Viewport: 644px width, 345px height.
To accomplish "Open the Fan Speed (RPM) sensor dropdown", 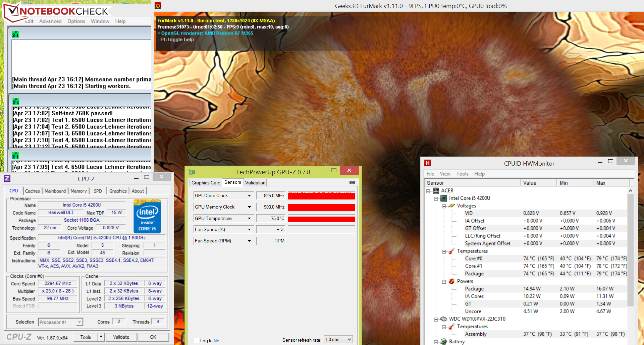I will [249, 241].
